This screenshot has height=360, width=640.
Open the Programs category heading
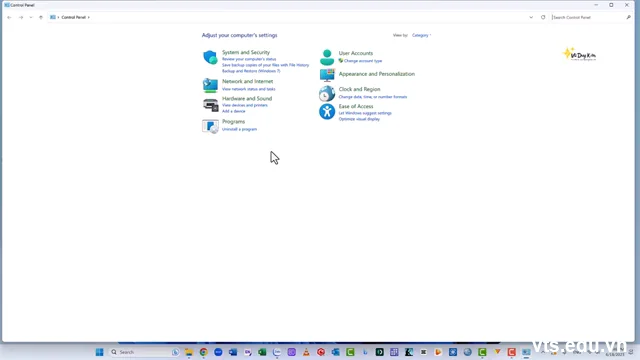(x=233, y=122)
